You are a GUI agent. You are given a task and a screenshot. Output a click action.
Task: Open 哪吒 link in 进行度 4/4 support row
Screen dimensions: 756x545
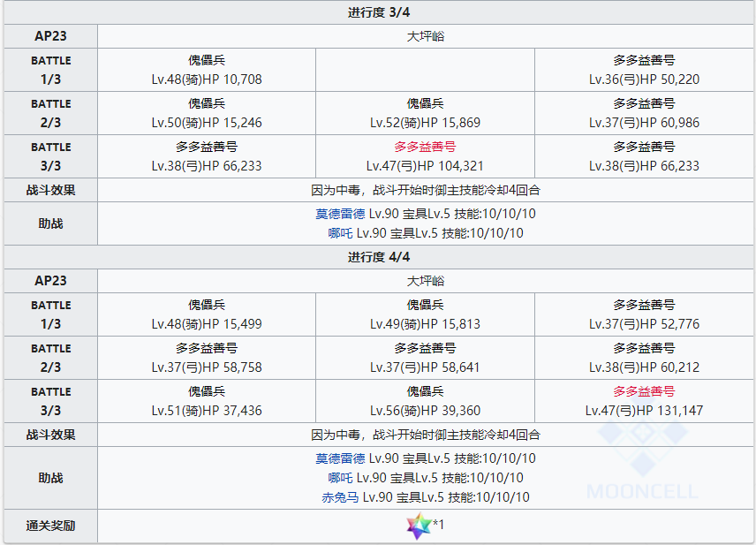coord(340,478)
